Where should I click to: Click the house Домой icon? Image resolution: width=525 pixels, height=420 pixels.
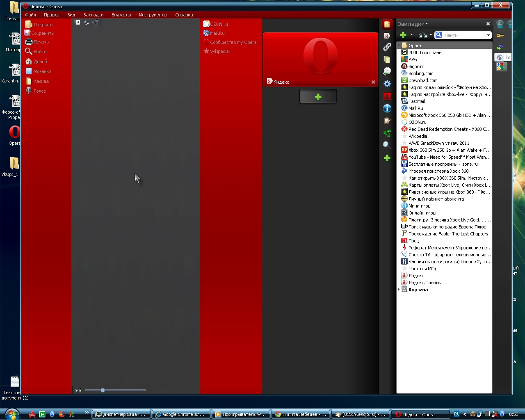pos(28,61)
